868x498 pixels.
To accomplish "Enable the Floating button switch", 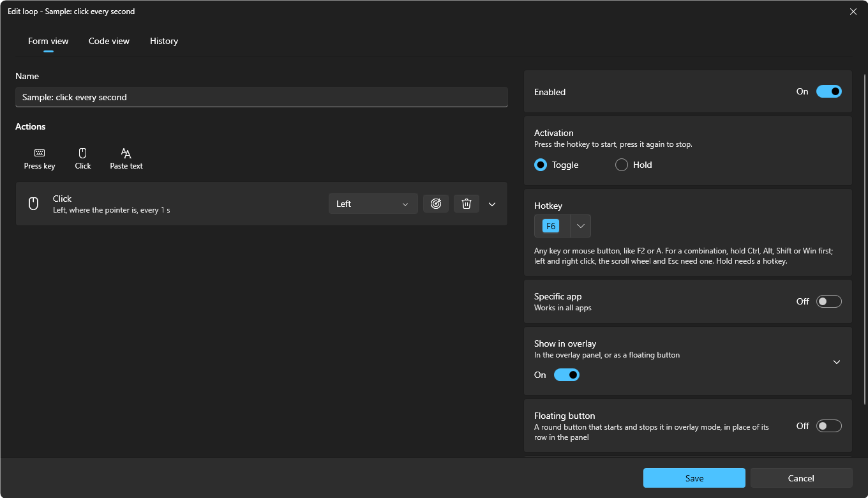I will (829, 426).
